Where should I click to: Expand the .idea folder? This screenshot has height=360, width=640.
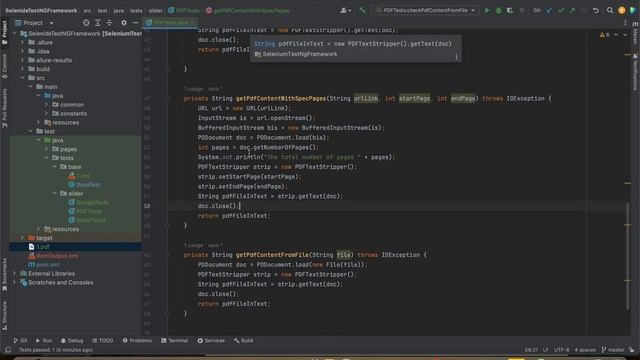pyautogui.click(x=22, y=51)
